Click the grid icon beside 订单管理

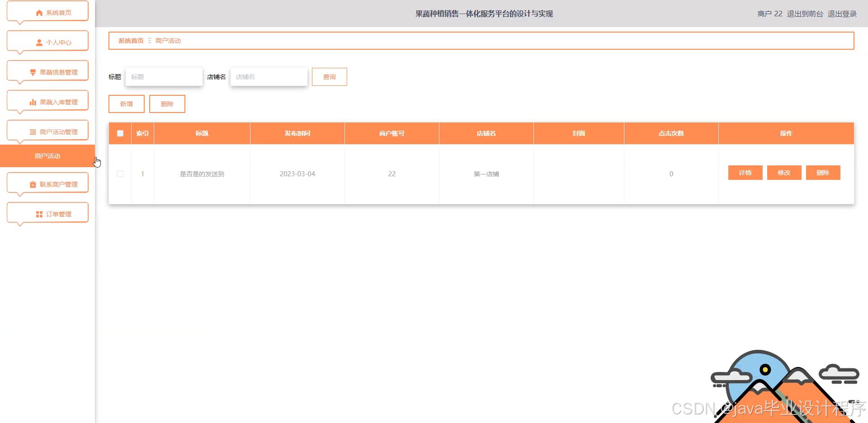(39, 214)
